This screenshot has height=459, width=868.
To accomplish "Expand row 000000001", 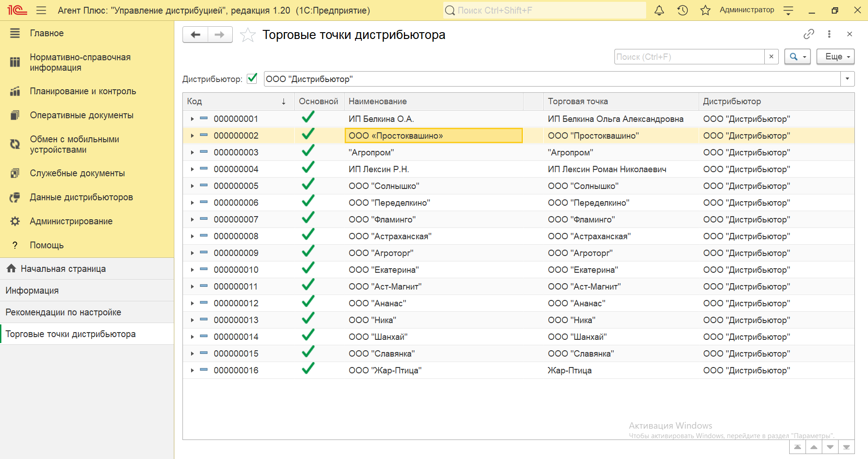I will (x=192, y=119).
